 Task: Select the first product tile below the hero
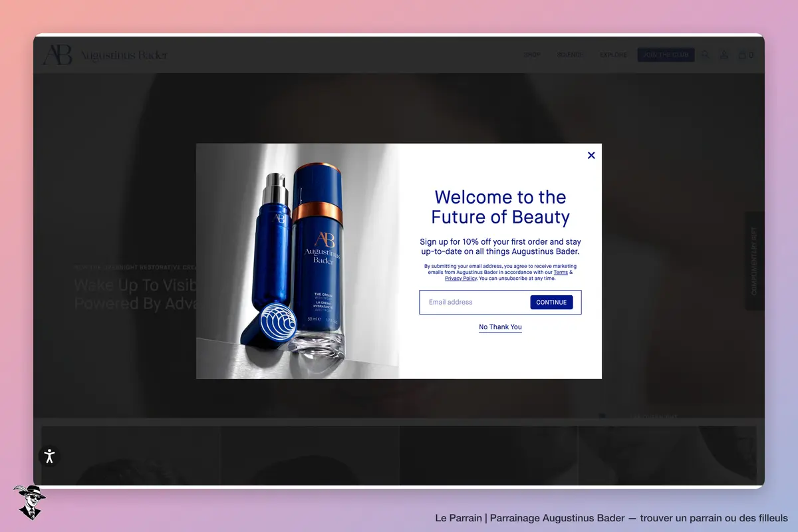131,456
